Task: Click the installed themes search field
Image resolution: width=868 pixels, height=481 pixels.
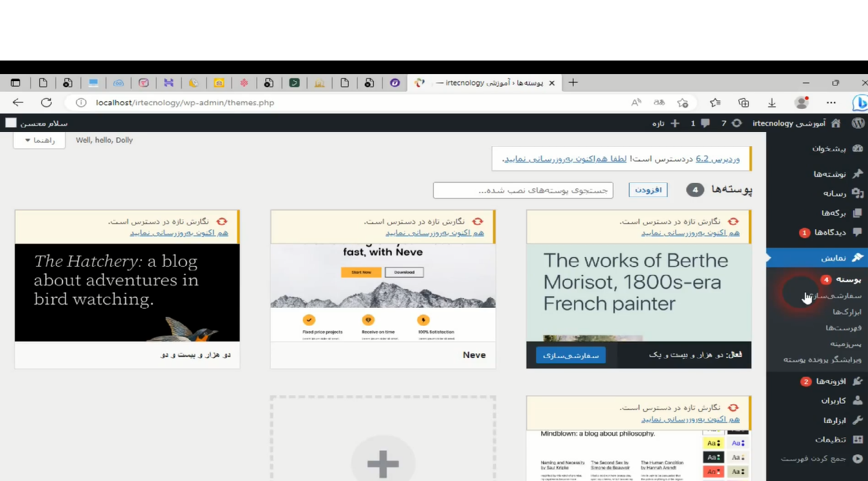Action: (522, 191)
